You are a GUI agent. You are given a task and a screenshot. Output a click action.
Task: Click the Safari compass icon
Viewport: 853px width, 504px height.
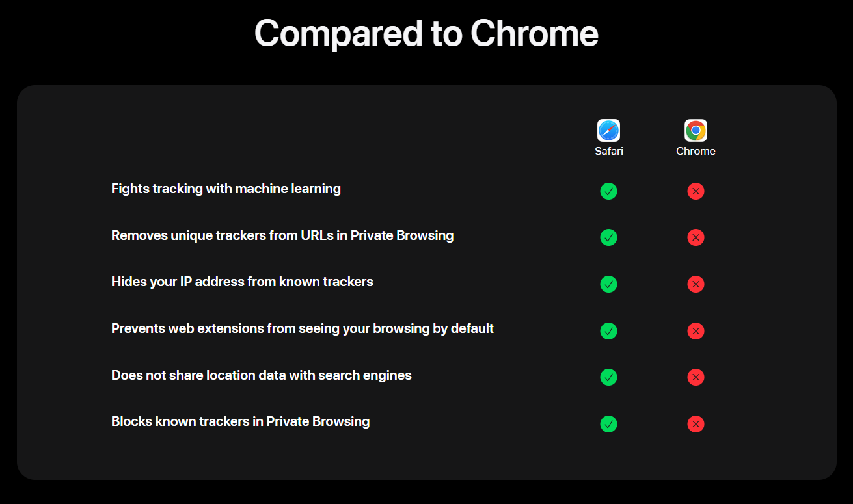coord(608,131)
